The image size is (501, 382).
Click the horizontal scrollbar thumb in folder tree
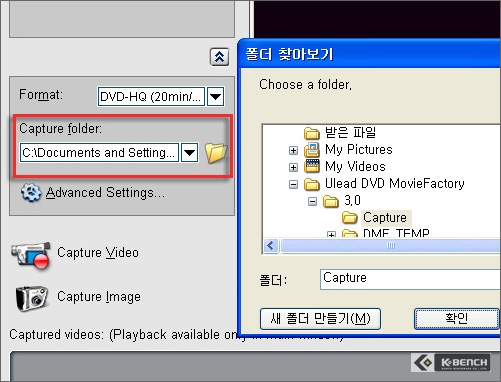(390, 246)
